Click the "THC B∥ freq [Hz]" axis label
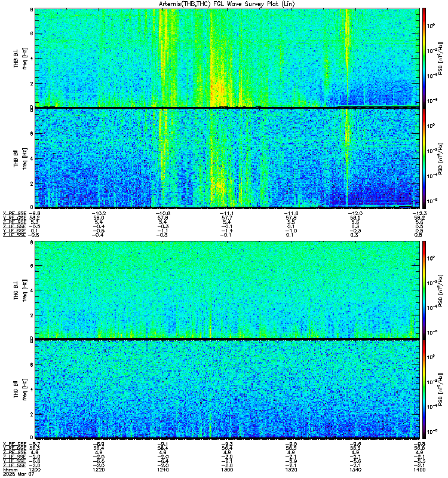This screenshot has height=478, width=448. [x=20, y=390]
